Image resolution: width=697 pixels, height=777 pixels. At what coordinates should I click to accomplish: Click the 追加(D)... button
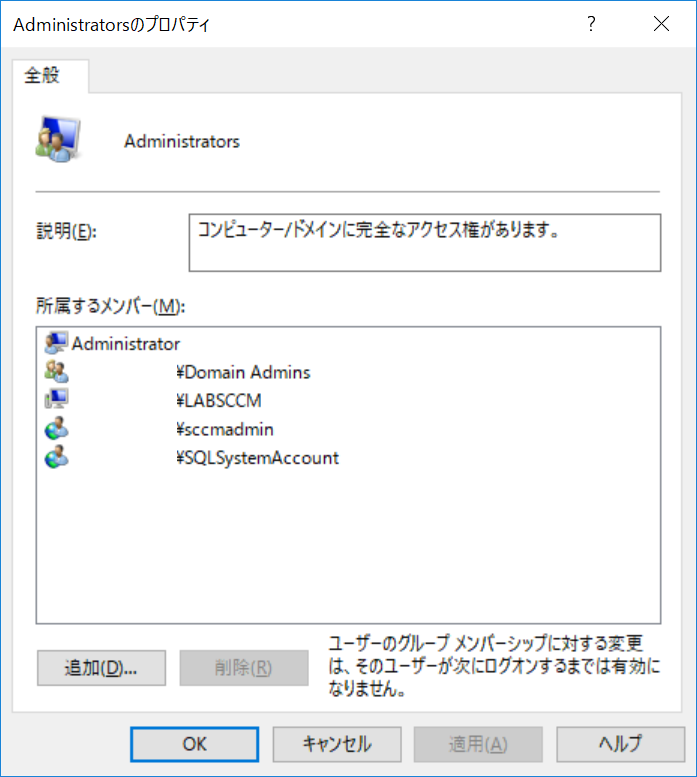(x=101, y=668)
